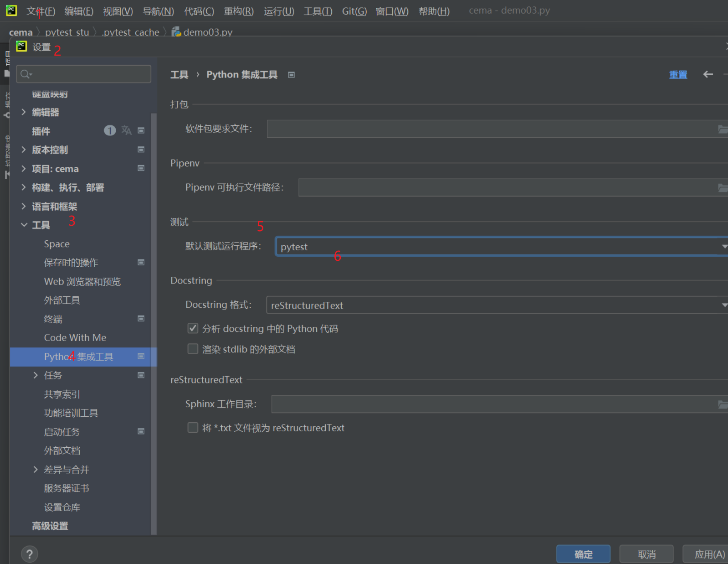This screenshot has width=728, height=564.
Task: Select 服务器证书 in the settings tree
Action: tap(67, 488)
